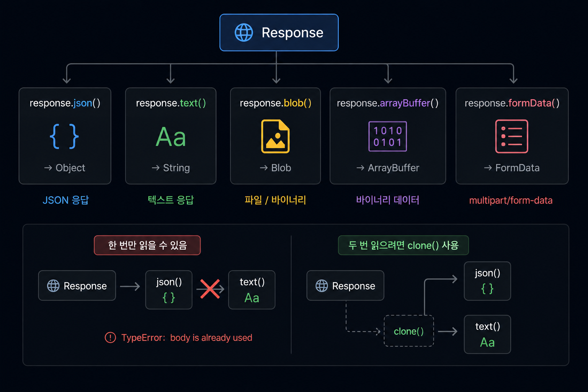Click globe icon in left lower Response box

click(53, 286)
